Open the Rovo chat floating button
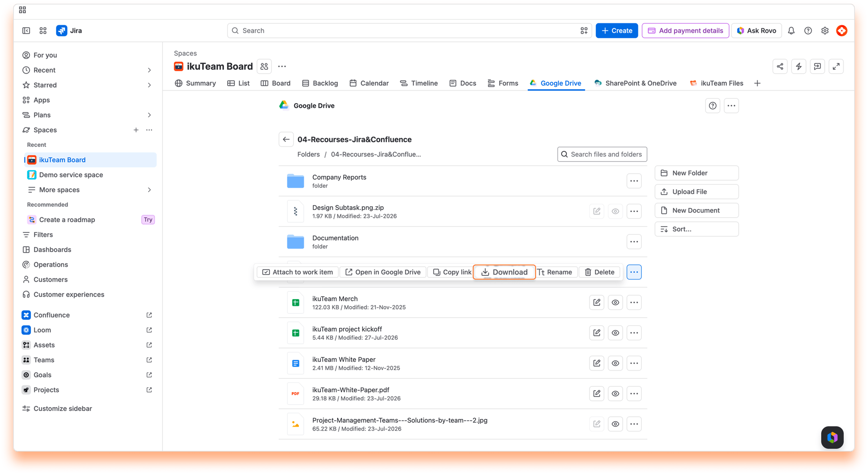This screenshot has height=474, width=868. coord(832,438)
